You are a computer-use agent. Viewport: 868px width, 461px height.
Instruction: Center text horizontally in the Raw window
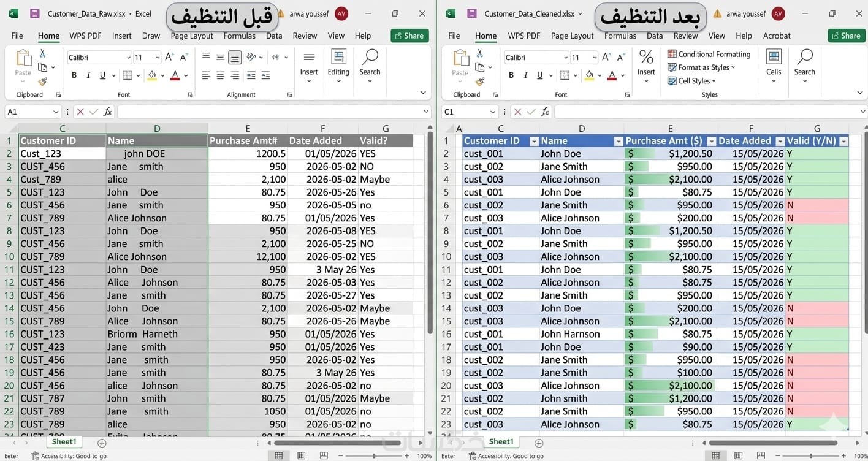(221, 75)
